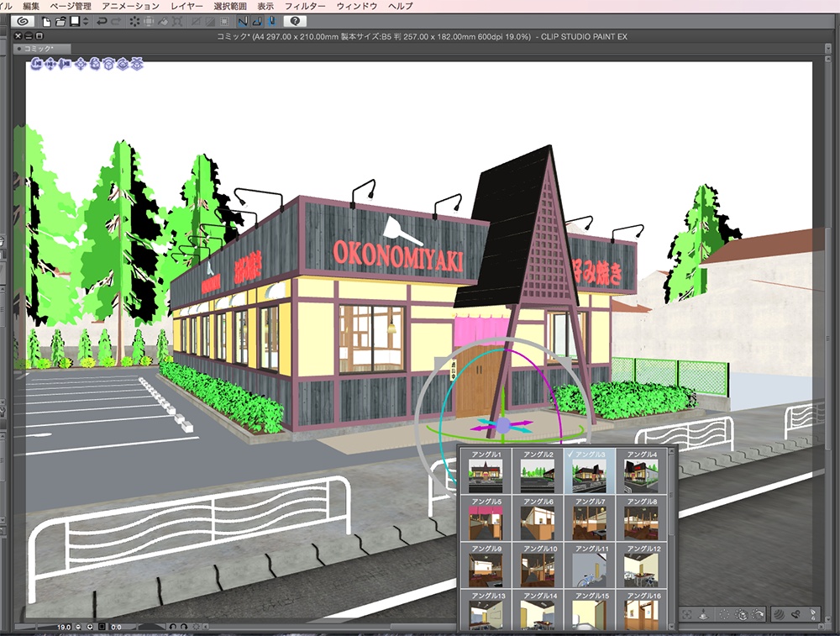Undo the last action in toolbar
This screenshot has height=636, width=840.
pyautogui.click(x=102, y=22)
